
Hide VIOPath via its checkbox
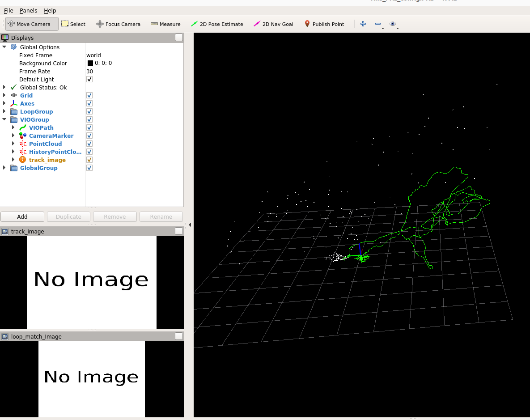tap(89, 127)
